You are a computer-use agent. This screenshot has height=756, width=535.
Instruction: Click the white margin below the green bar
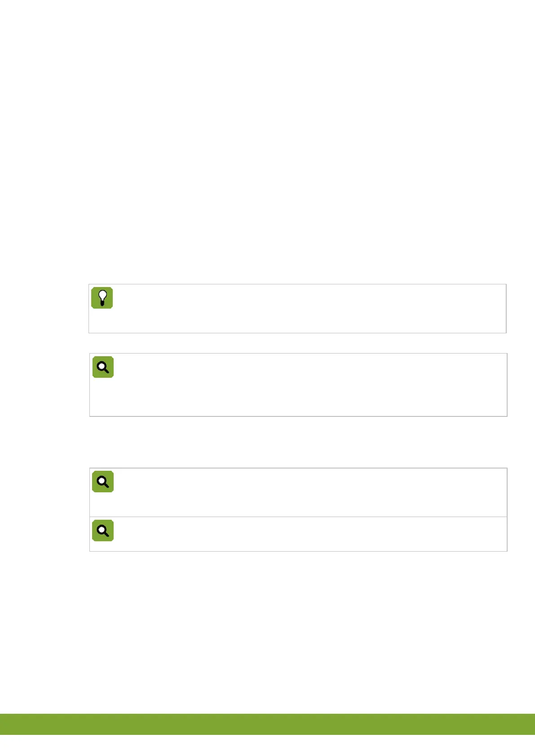tap(267, 746)
